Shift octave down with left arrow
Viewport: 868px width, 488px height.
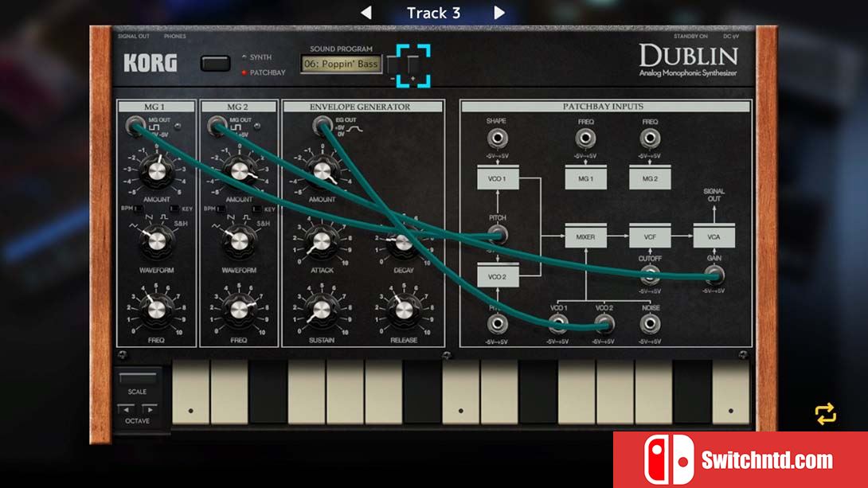point(127,409)
